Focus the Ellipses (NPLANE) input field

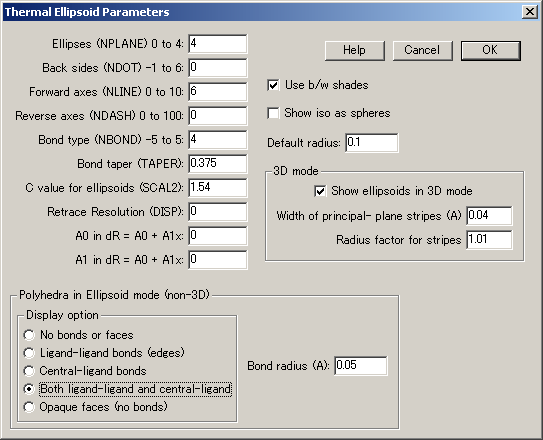click(218, 44)
